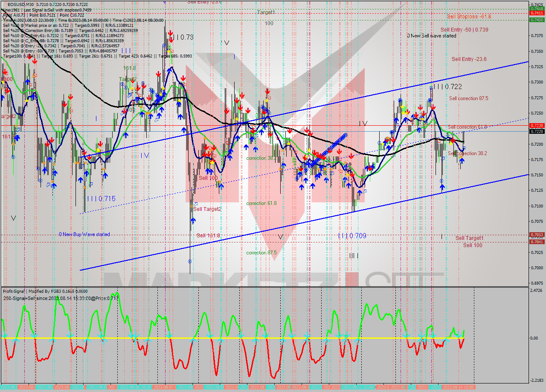The width and height of the screenshot is (546, 392).
Task: Select the red 0.7041 price tag
Action: coord(537,242)
